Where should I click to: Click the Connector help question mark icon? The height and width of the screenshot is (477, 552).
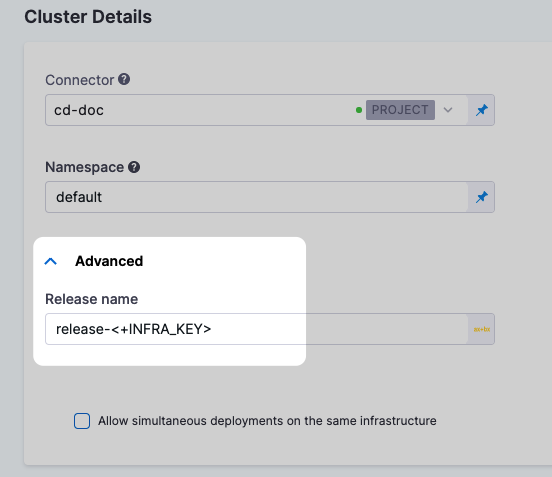pyautogui.click(x=124, y=79)
